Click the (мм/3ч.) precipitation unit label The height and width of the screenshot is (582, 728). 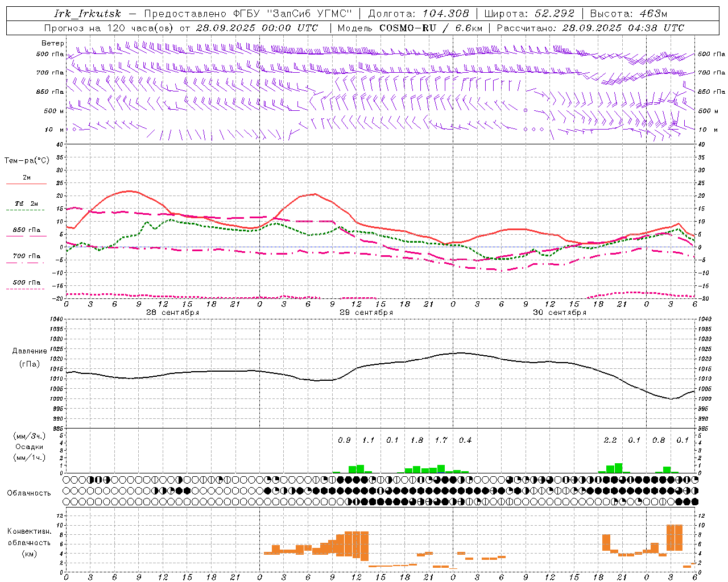click(x=30, y=436)
